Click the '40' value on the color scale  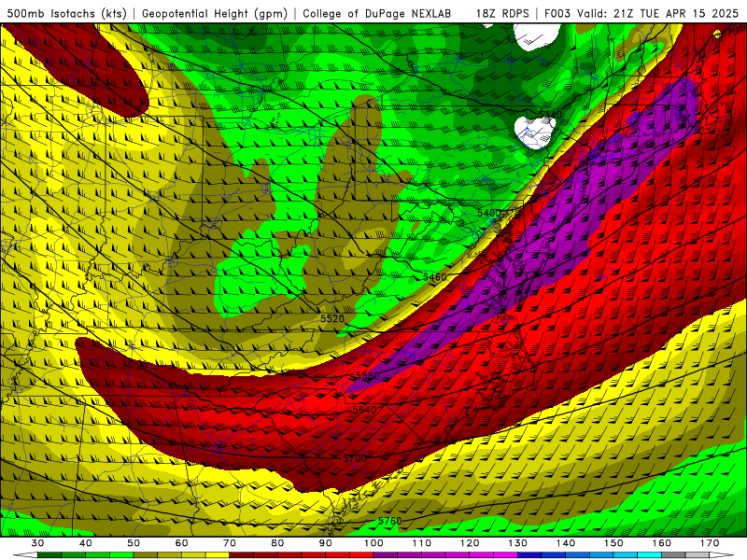click(x=86, y=543)
